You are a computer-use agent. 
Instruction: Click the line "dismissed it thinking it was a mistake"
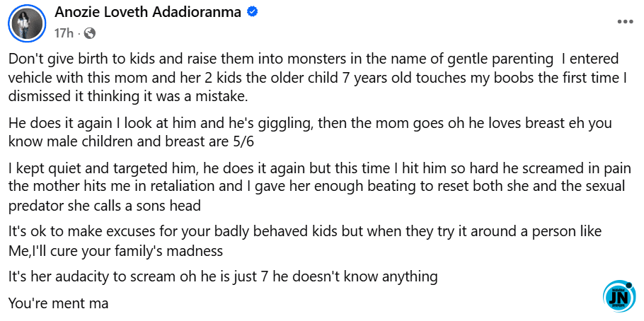click(118, 95)
